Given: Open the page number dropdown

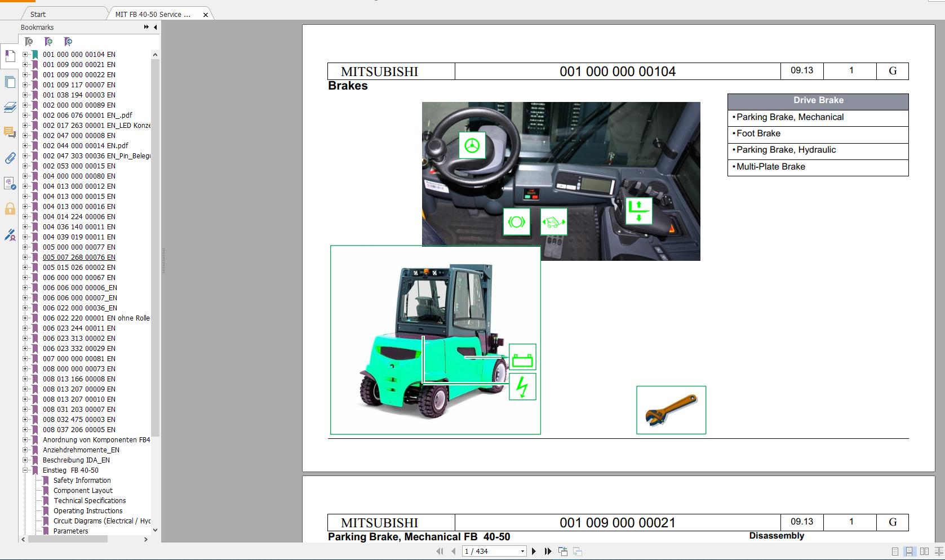Looking at the screenshot, I should [x=522, y=552].
